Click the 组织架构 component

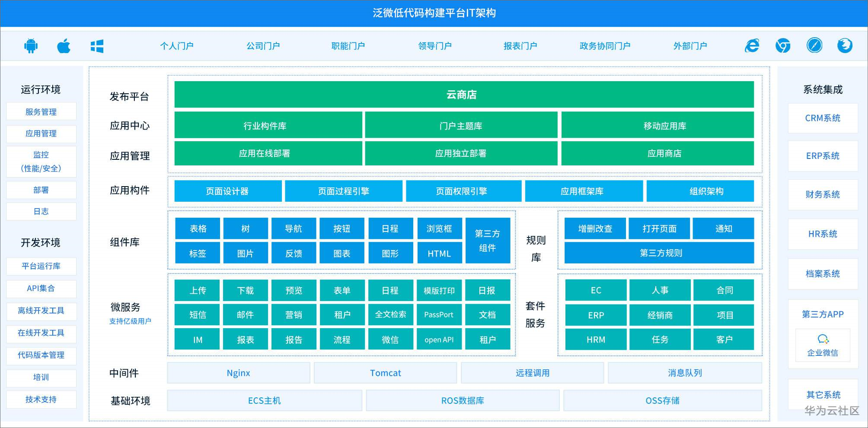(x=700, y=191)
